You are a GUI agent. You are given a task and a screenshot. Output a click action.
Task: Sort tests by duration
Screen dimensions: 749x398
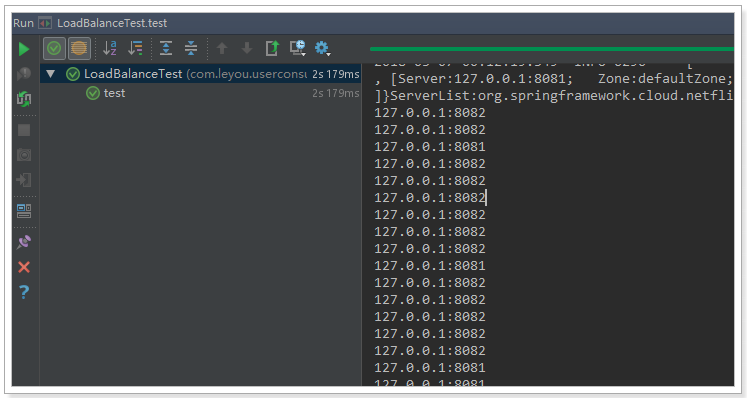point(136,48)
